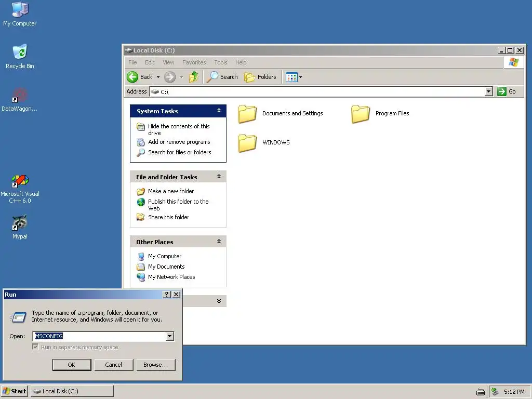Expand the collapsed Details panel chevron
Image resolution: width=532 pixels, height=399 pixels.
coord(219,301)
